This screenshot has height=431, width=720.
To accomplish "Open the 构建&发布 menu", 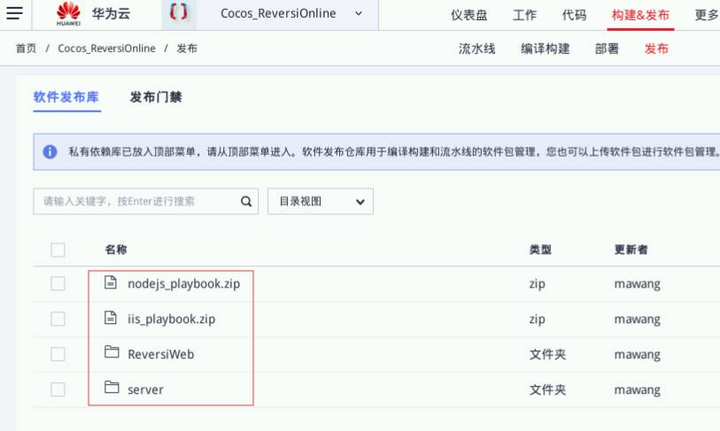I will 641,15.
